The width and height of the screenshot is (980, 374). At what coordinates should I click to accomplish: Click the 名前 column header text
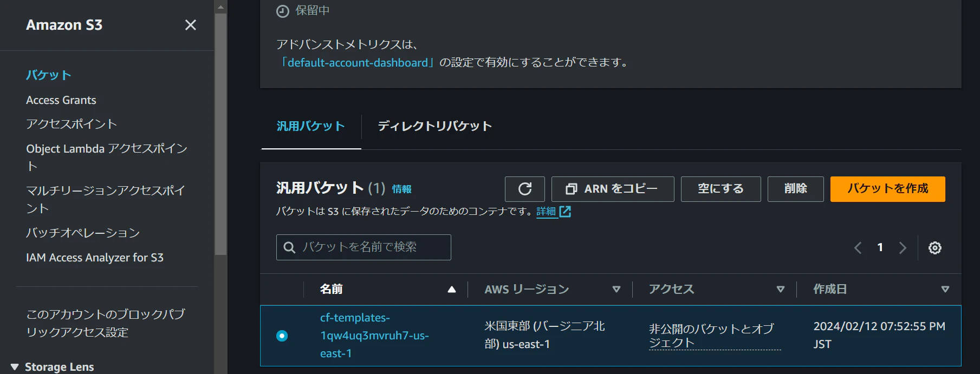(332, 290)
